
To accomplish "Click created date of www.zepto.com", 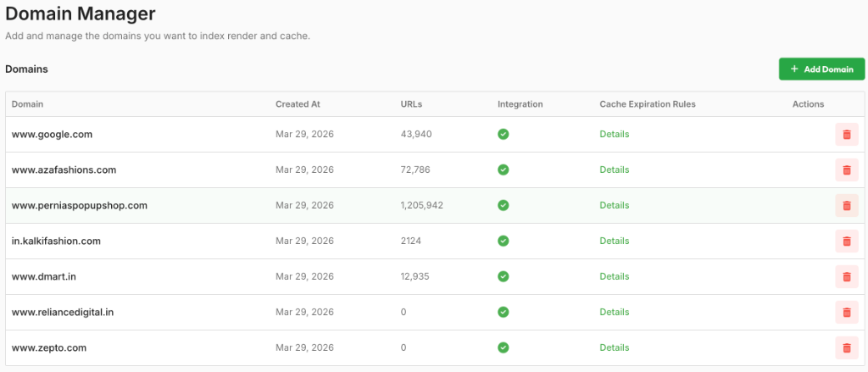I will point(304,347).
